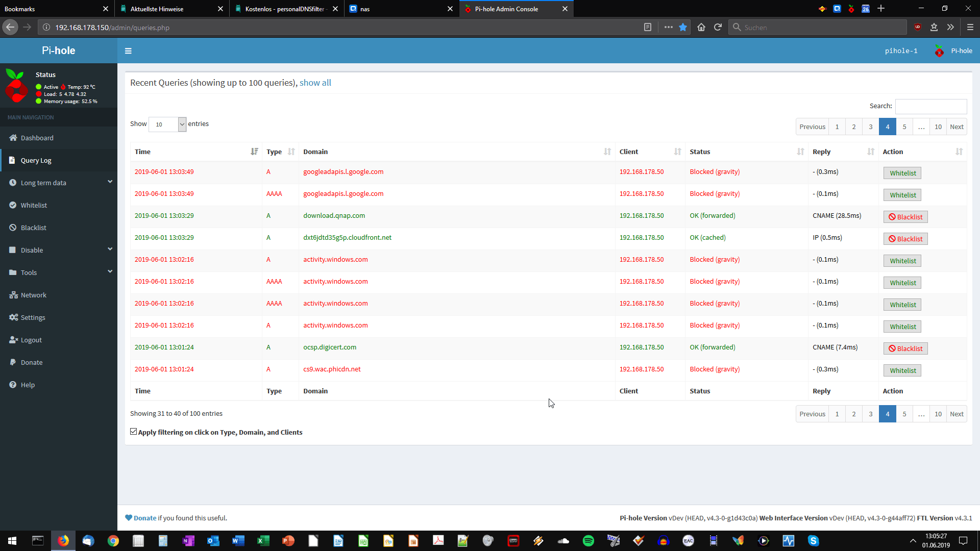Toggle the sidebar hamburger menu
The image size is (980, 551).
pos(128,51)
